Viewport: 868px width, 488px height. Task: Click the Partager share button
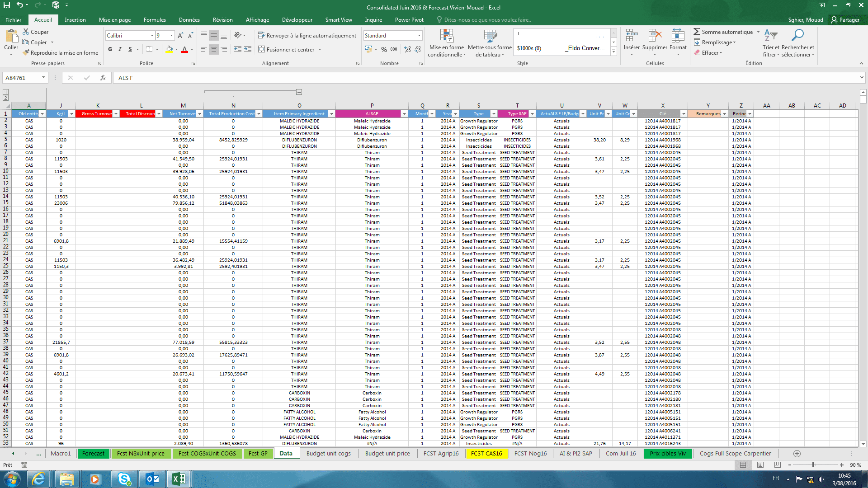pyautogui.click(x=845, y=20)
